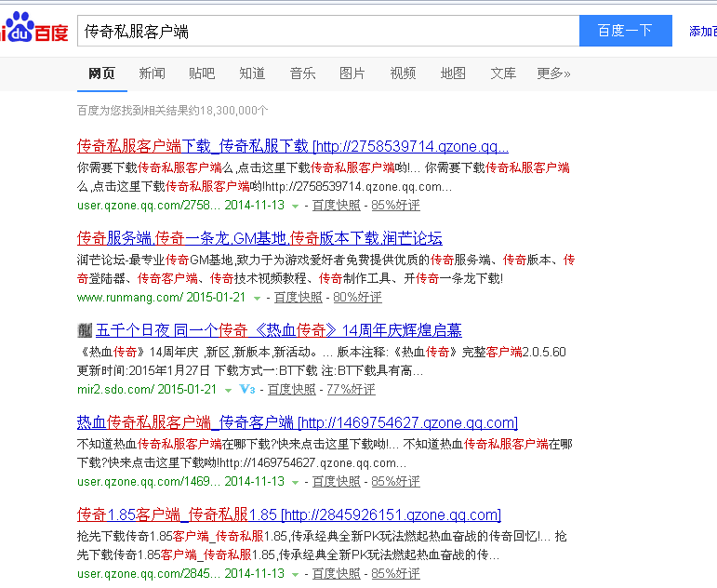The height and width of the screenshot is (588, 717).
Task: Open the 视频 tab
Action: click(x=403, y=73)
